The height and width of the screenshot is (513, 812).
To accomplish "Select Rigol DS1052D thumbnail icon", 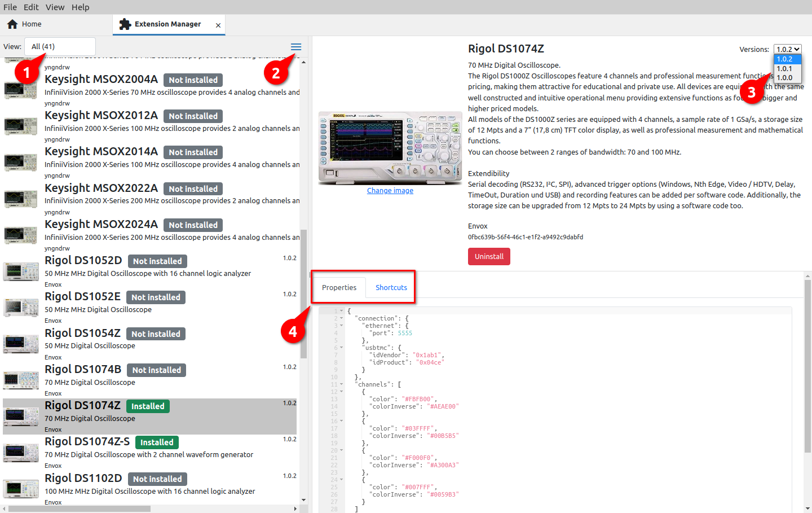I will [x=21, y=271].
